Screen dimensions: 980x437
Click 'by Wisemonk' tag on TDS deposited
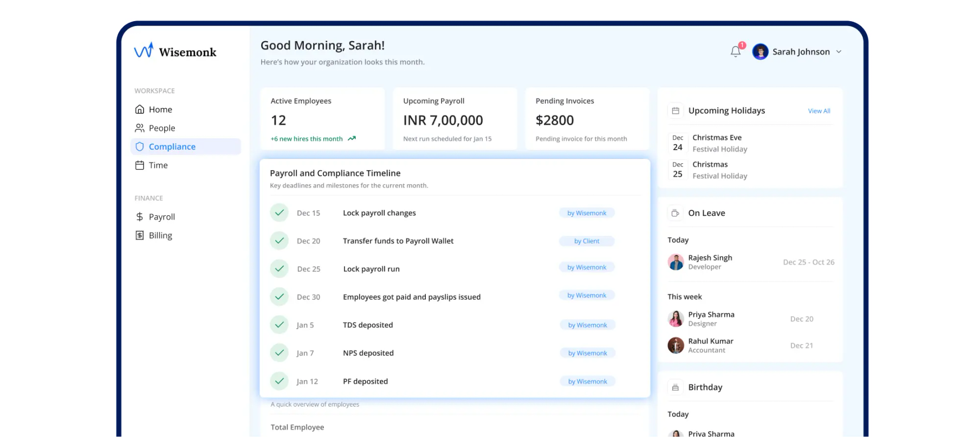coord(588,325)
